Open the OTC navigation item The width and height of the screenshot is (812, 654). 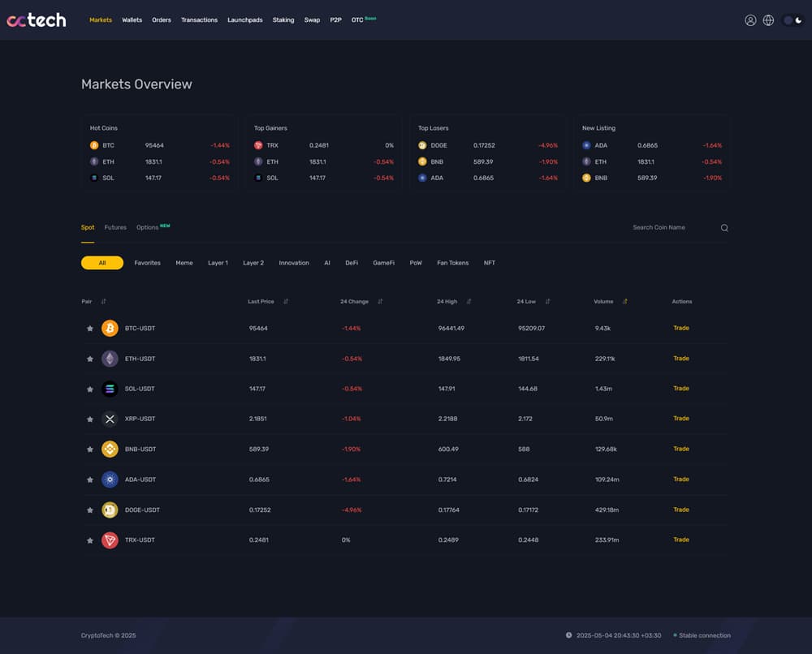[x=357, y=20]
